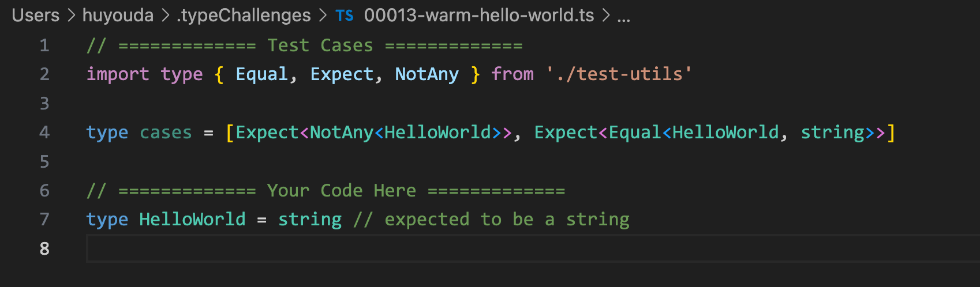980x287 pixels.
Task: Click the TS file icon in breadcrumb
Action: (345, 16)
